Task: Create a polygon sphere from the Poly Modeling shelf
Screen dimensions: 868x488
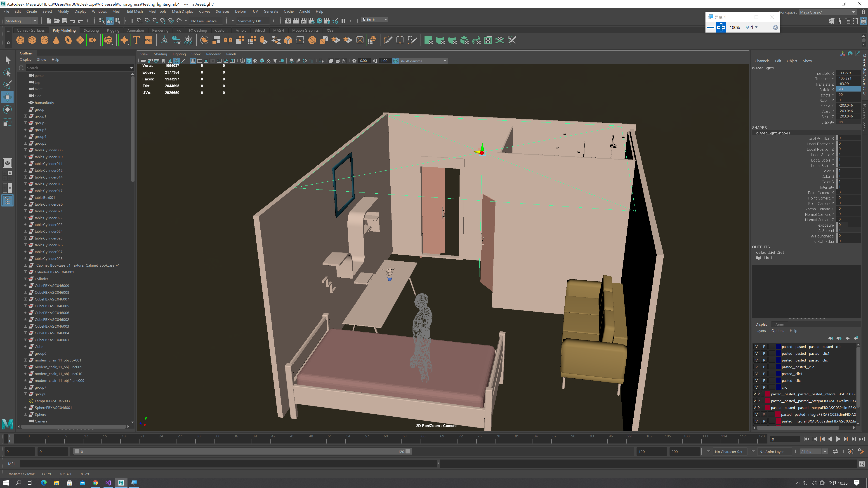Action: tap(20, 40)
